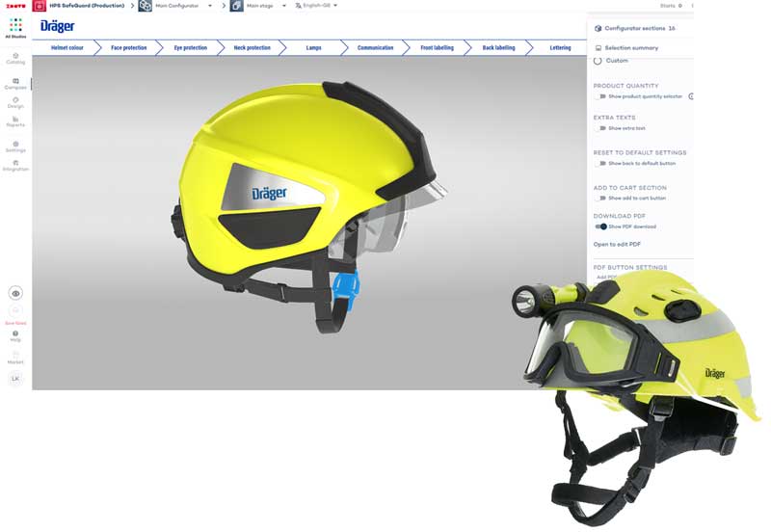Click the red HPS SafeGuard product icon

[40, 6]
